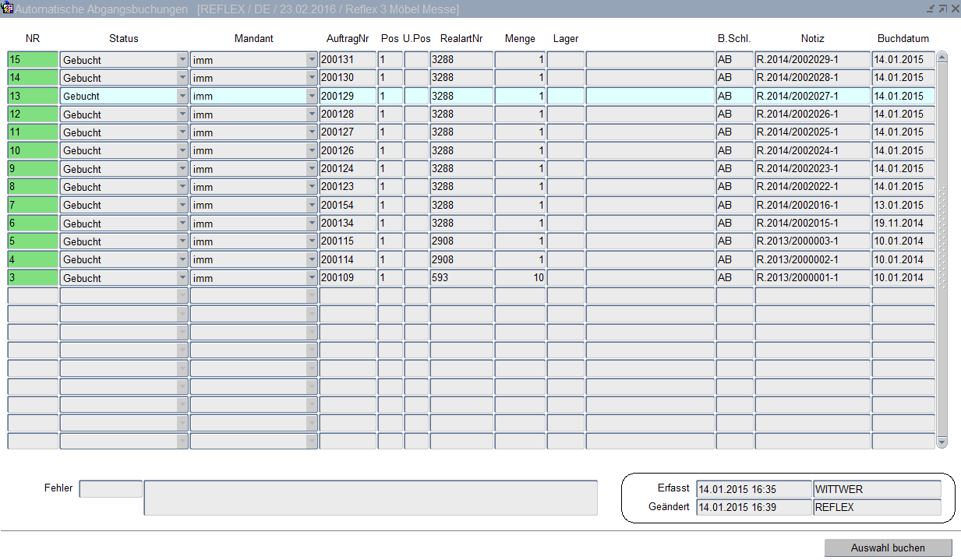Viewport: 961px width, 560px height.
Task: Open Mandant dropdown for row NR 13
Action: click(x=312, y=96)
